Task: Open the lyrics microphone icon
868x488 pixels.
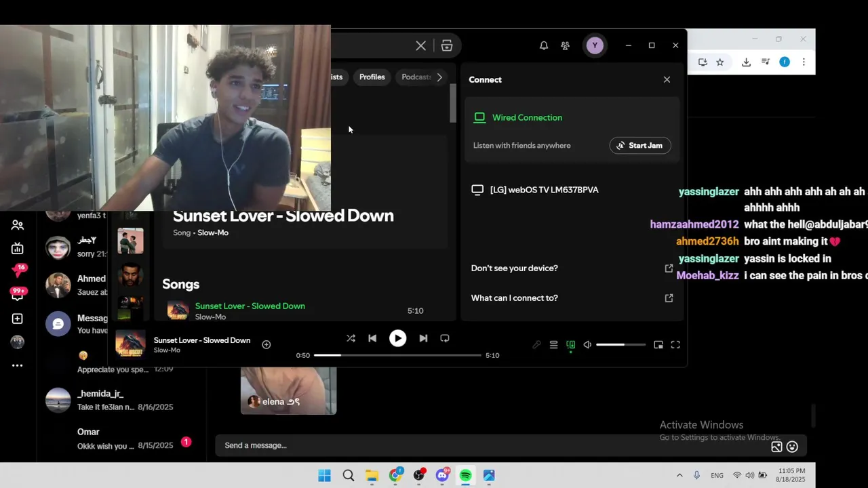Action: [x=536, y=345]
